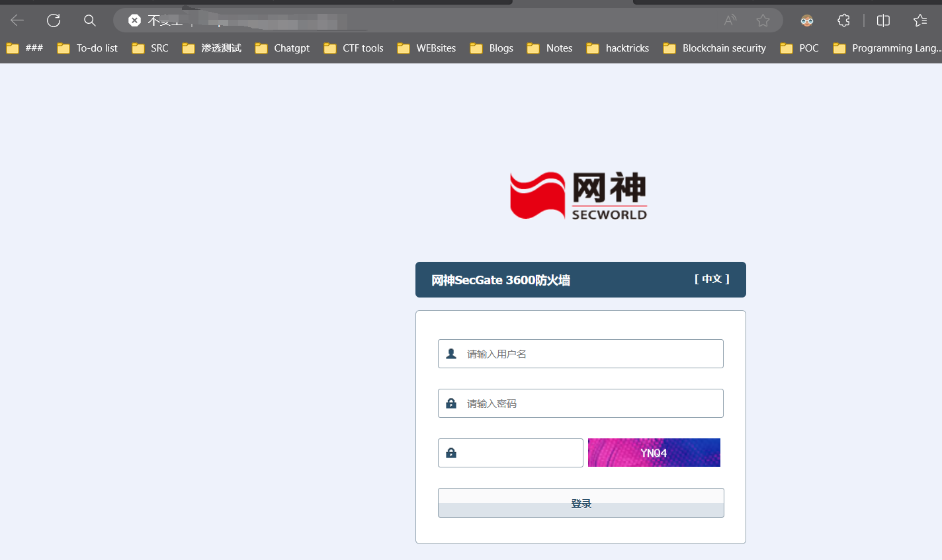The height and width of the screenshot is (560, 942).
Task: Refresh the YN04 captcha image
Action: (x=654, y=453)
